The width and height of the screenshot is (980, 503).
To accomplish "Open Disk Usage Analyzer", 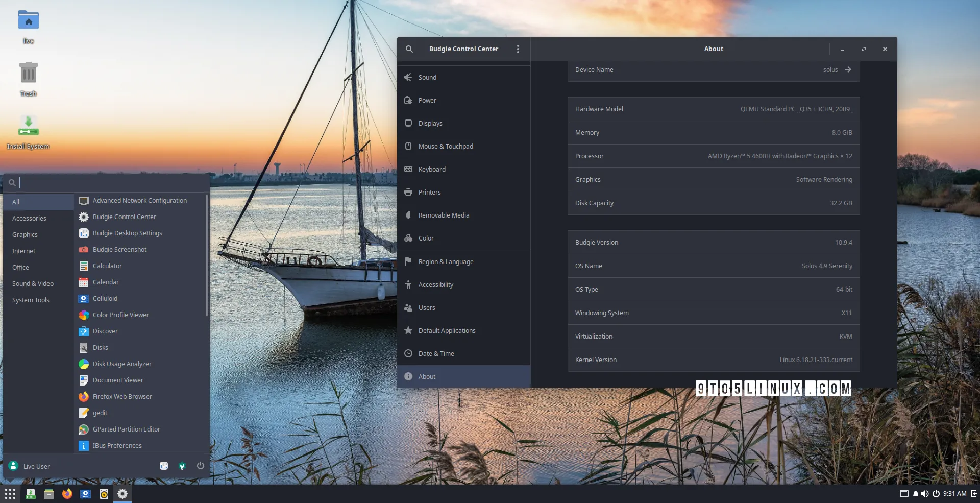I will (x=122, y=364).
